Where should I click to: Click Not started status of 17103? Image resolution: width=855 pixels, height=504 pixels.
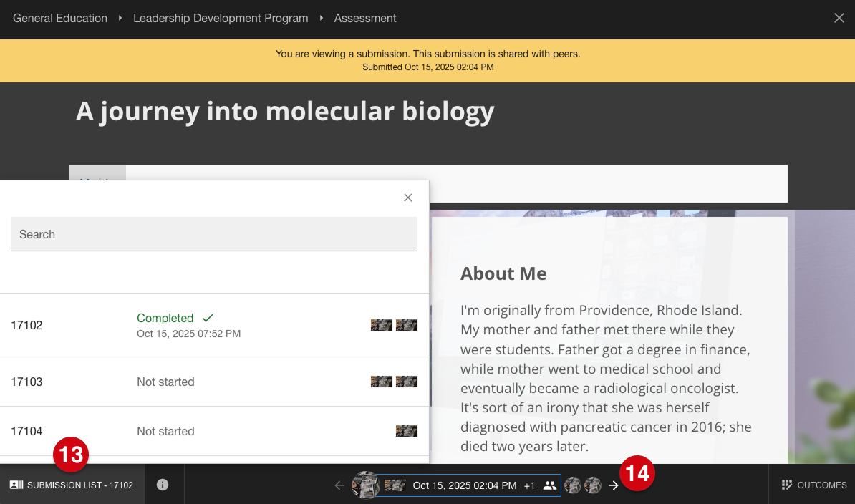click(165, 382)
